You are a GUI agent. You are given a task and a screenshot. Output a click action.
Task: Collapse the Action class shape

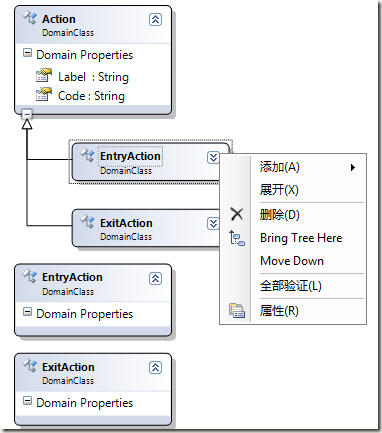(x=155, y=20)
